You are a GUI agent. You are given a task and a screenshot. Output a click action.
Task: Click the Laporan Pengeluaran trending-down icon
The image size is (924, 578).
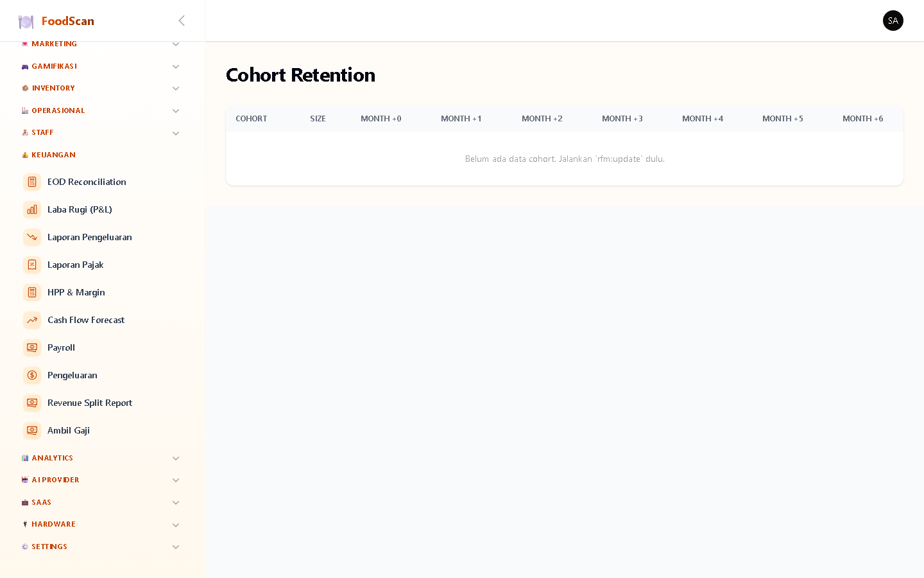coord(32,237)
